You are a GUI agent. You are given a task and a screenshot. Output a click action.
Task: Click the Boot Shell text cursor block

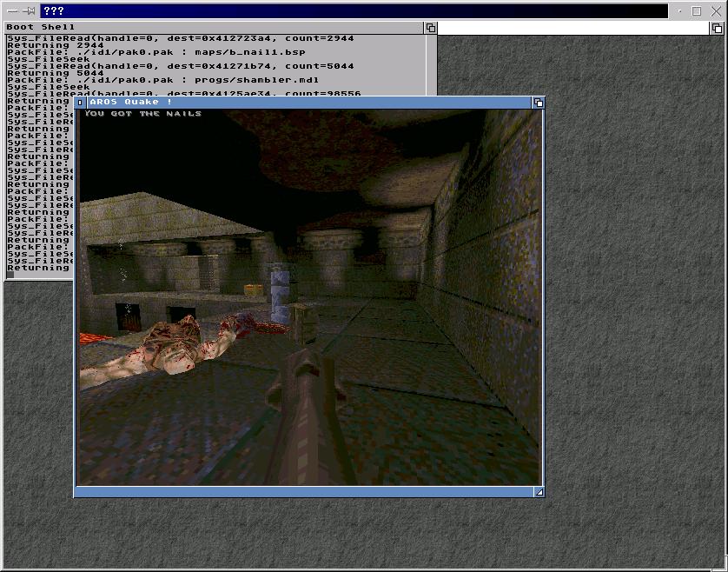[x=10, y=276]
